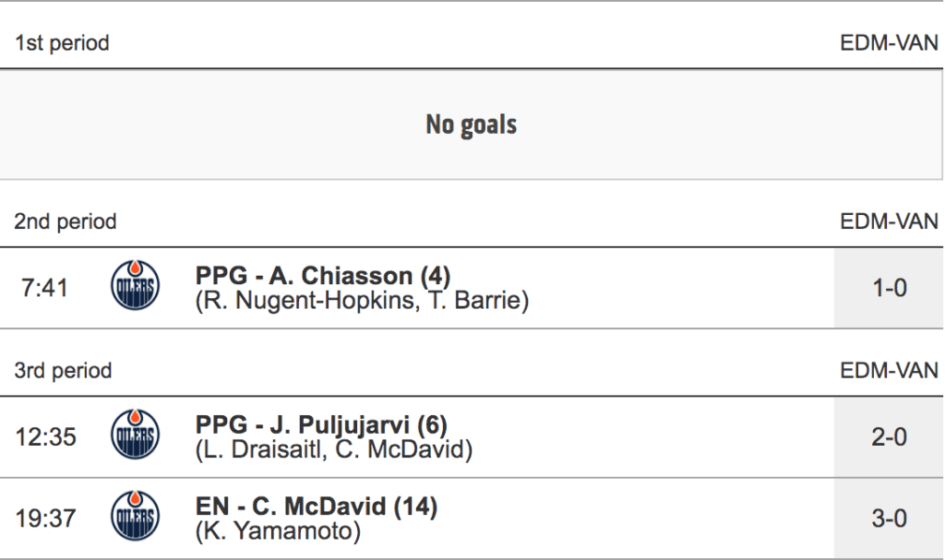The image size is (945, 560).
Task: Open the PPG - J. Puljujarvi (6) goal entry
Action: click(x=321, y=425)
